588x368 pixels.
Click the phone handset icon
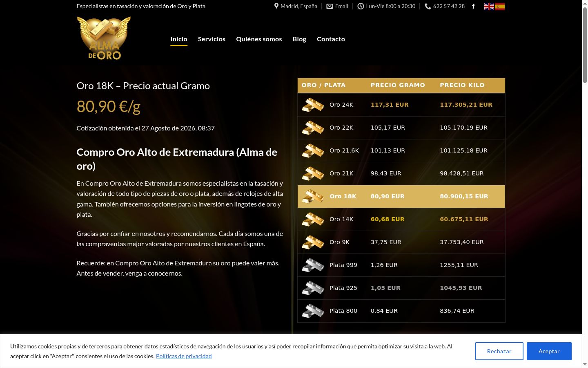click(428, 6)
